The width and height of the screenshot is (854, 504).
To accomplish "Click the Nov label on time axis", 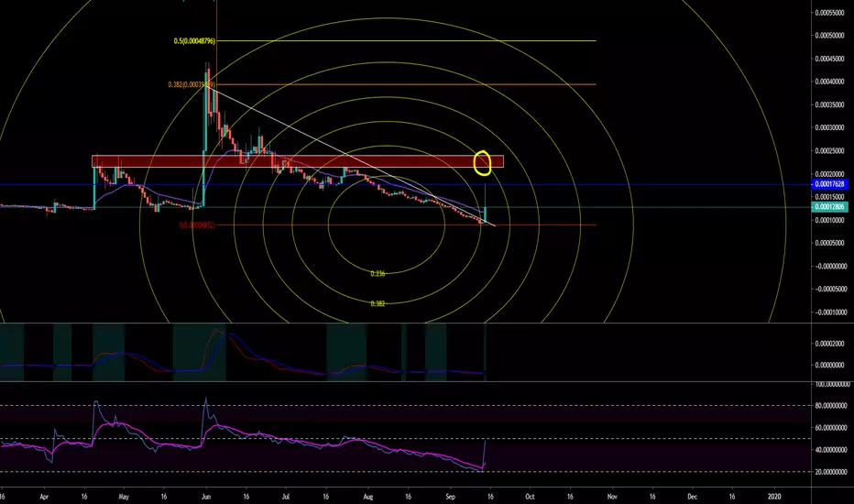I will pyautogui.click(x=612, y=497).
